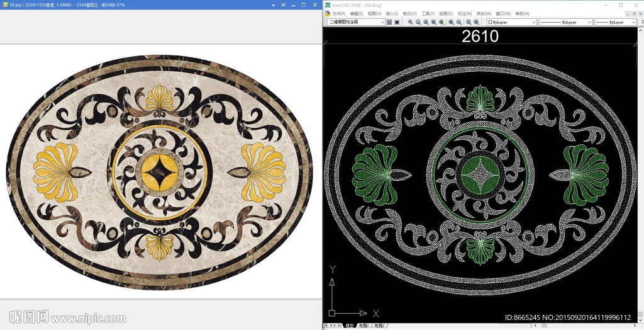The width and height of the screenshot is (644, 330).
Task: Switch to the 模型 model tab
Action: click(x=349, y=326)
